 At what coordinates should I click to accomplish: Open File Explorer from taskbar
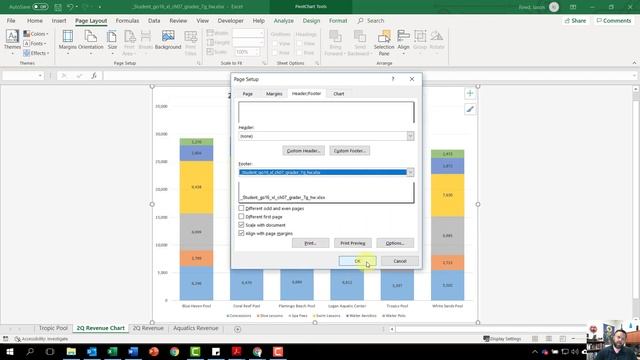[71, 351]
